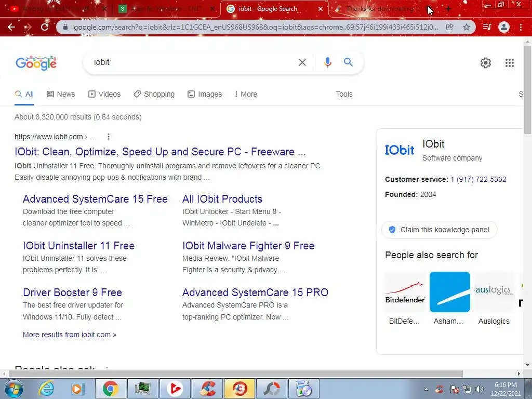Switch to Shopping results
The height and width of the screenshot is (399, 532).
154,95
